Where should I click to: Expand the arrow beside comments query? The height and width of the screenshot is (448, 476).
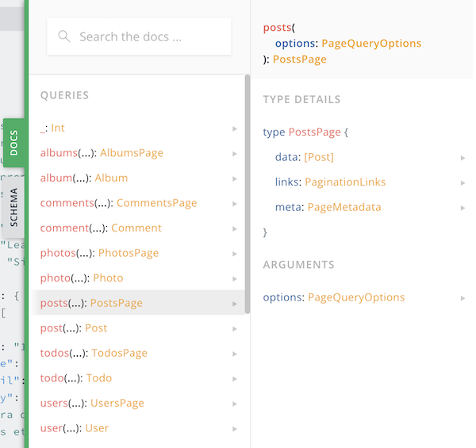[x=235, y=203]
